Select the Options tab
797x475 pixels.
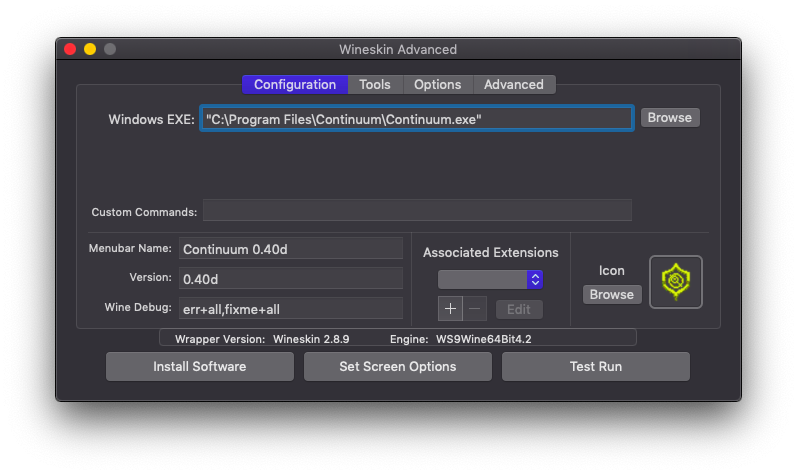(437, 85)
